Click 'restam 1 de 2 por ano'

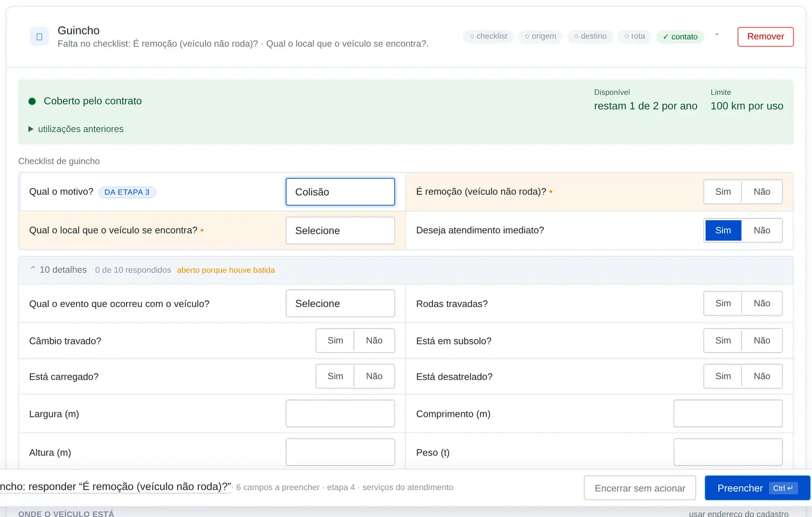click(x=646, y=106)
